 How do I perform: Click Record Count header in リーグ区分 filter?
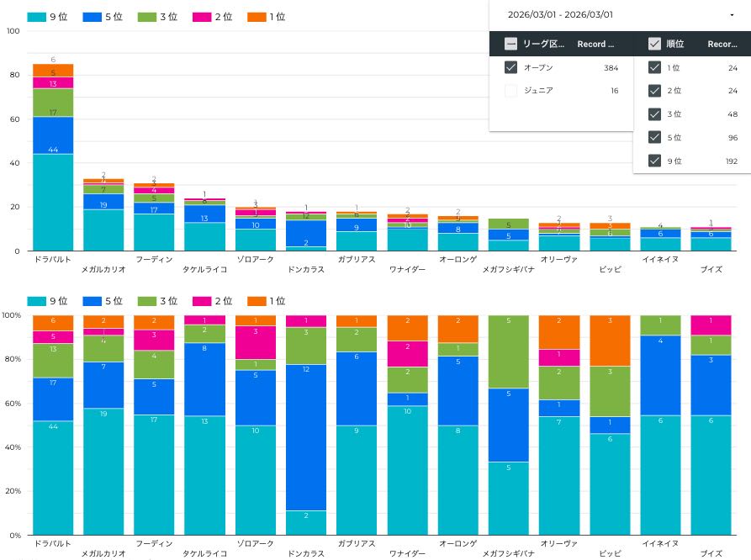pyautogui.click(x=595, y=45)
